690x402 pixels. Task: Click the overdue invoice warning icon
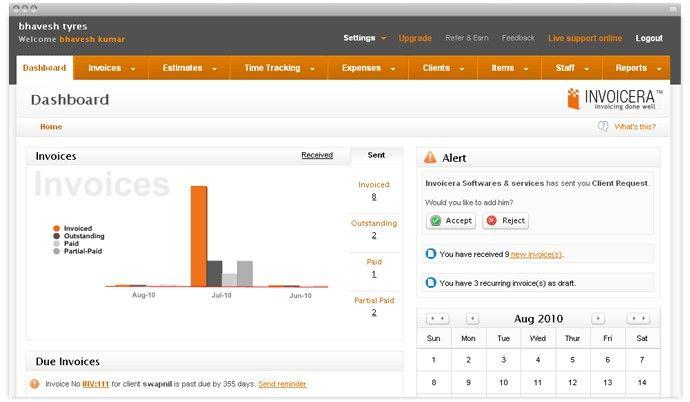pos(34,384)
